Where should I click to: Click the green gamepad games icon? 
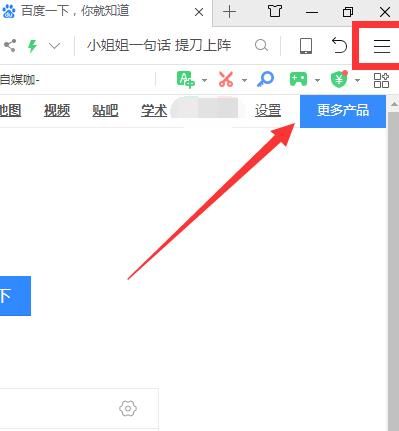coord(298,80)
